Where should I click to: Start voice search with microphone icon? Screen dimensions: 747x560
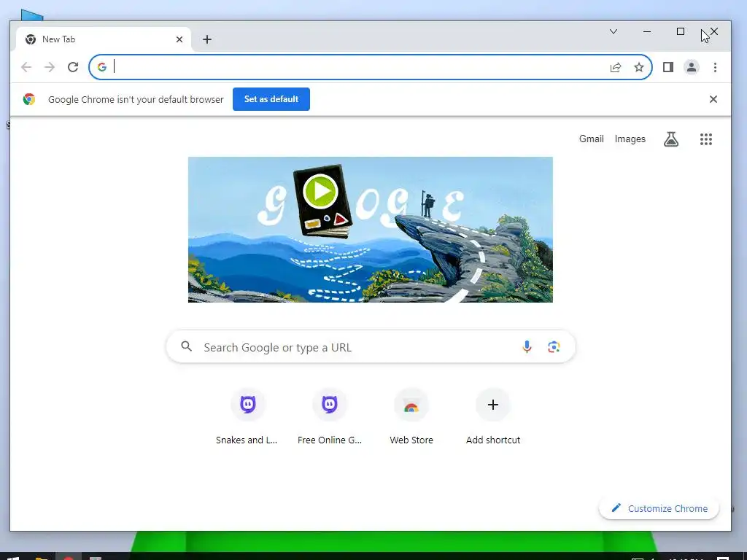(527, 346)
